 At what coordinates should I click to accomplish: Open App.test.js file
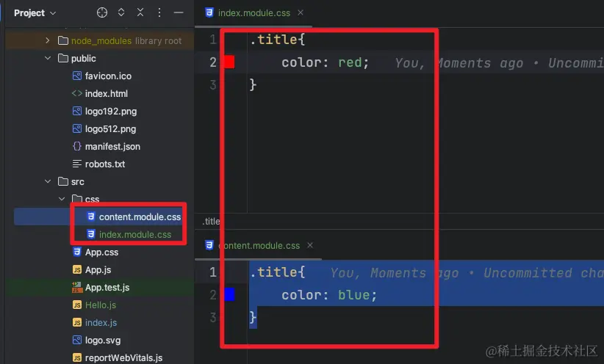point(107,288)
